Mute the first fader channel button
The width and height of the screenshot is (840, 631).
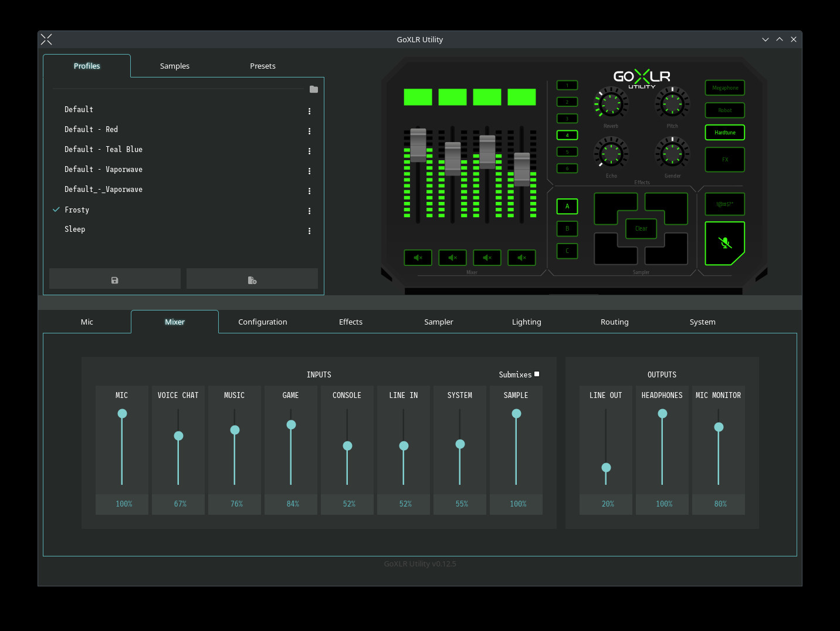pyautogui.click(x=418, y=258)
